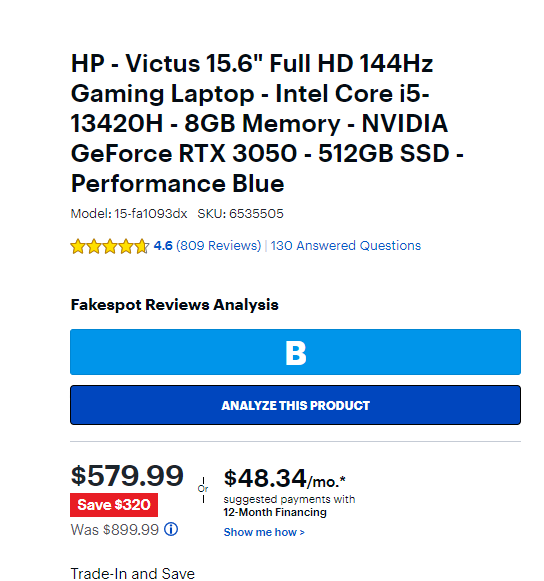
Task: Click the info icon beside Was $899.99
Action: (171, 529)
